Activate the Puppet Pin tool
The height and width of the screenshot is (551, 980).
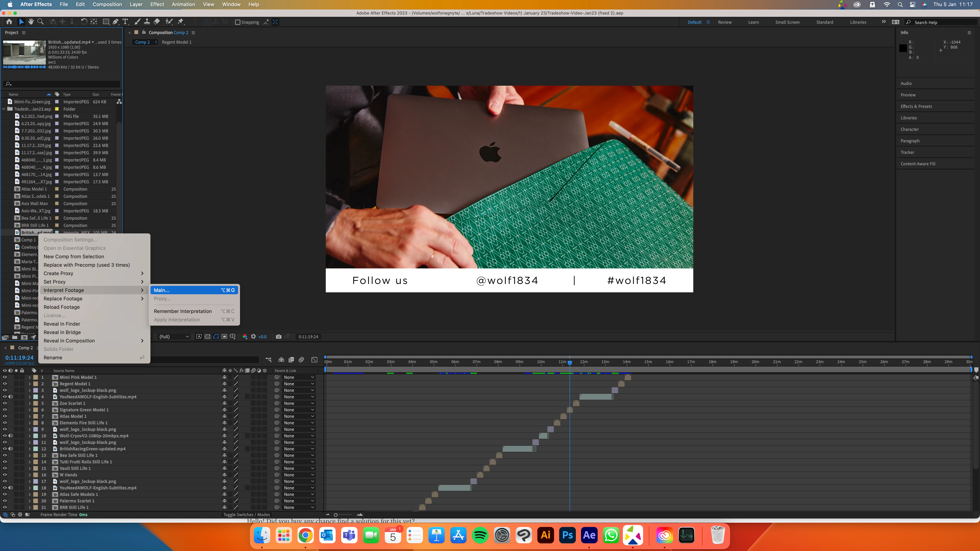point(181,22)
